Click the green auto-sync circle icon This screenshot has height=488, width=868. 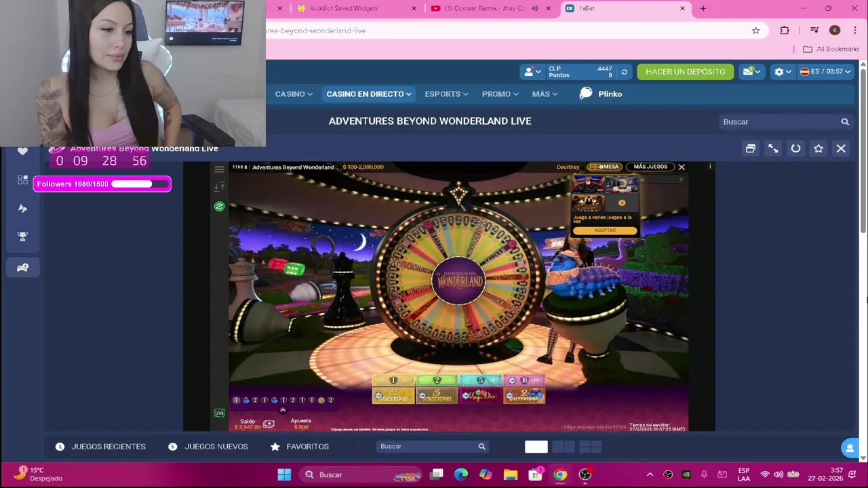[219, 206]
